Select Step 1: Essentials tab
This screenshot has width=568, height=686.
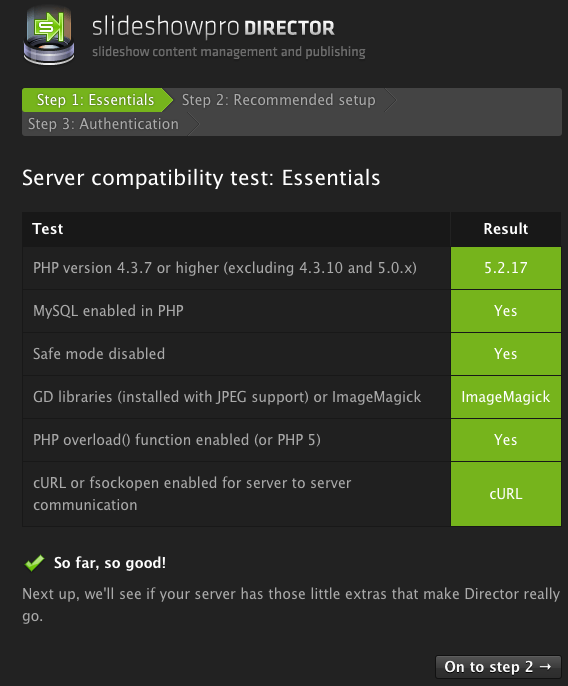96,100
